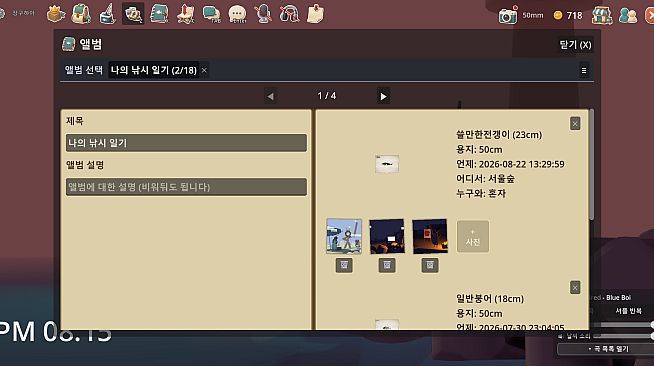Viewport: 654px width, 366px height.
Task: Open the dark night campfire photo thumbnail
Action: tap(387, 236)
